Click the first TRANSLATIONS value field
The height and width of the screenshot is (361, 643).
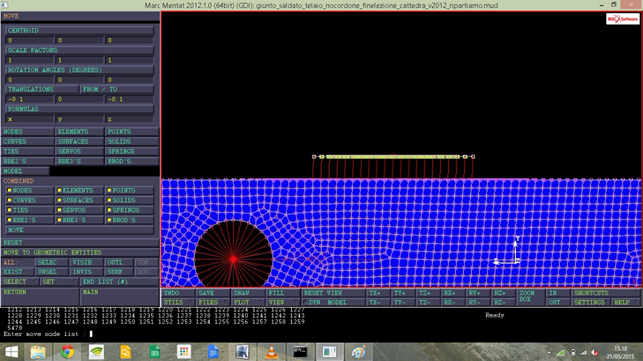tap(30, 99)
